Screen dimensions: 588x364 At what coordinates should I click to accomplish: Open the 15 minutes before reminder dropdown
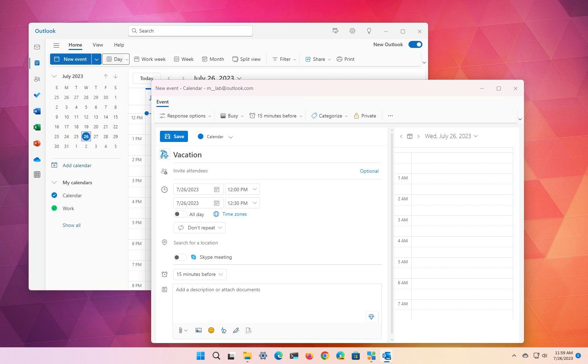tap(199, 274)
